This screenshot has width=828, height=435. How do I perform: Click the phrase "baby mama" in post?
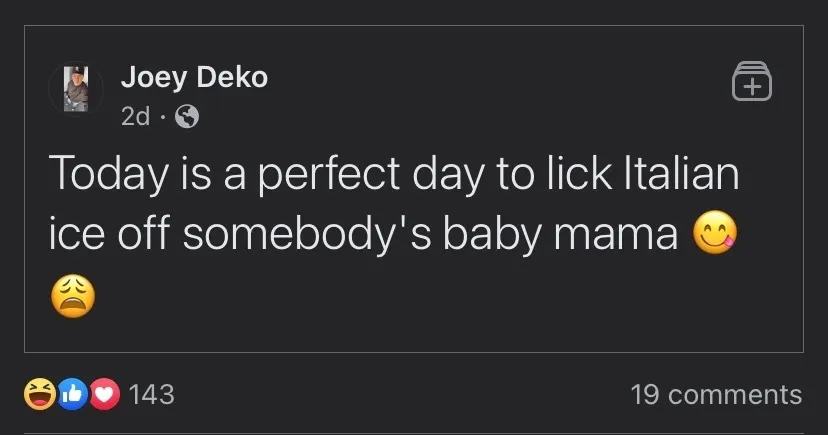point(561,233)
